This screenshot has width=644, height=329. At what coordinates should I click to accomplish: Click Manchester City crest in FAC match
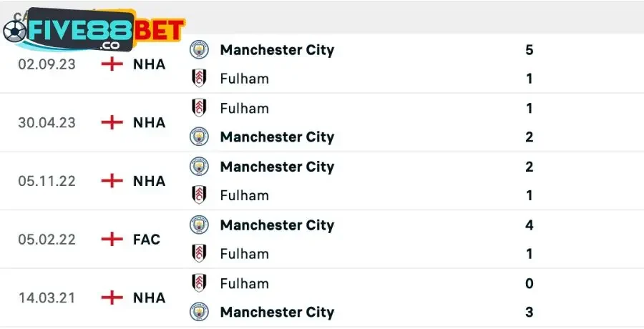[x=199, y=225]
